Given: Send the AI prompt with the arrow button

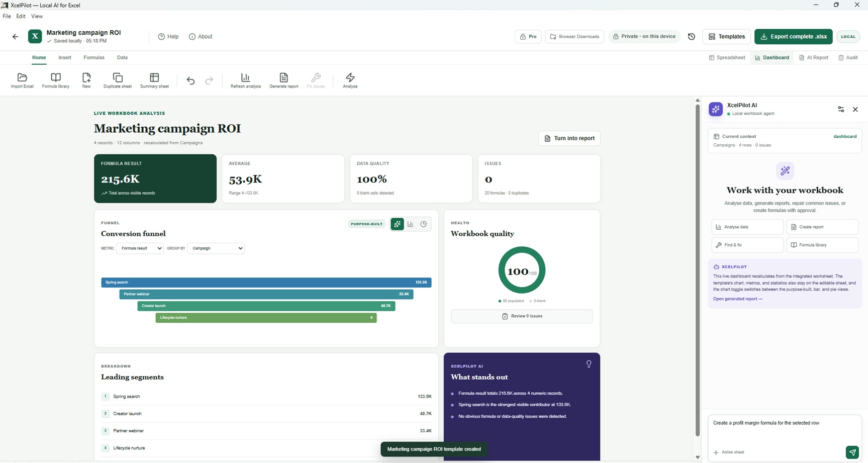Looking at the screenshot, I should [x=852, y=452].
